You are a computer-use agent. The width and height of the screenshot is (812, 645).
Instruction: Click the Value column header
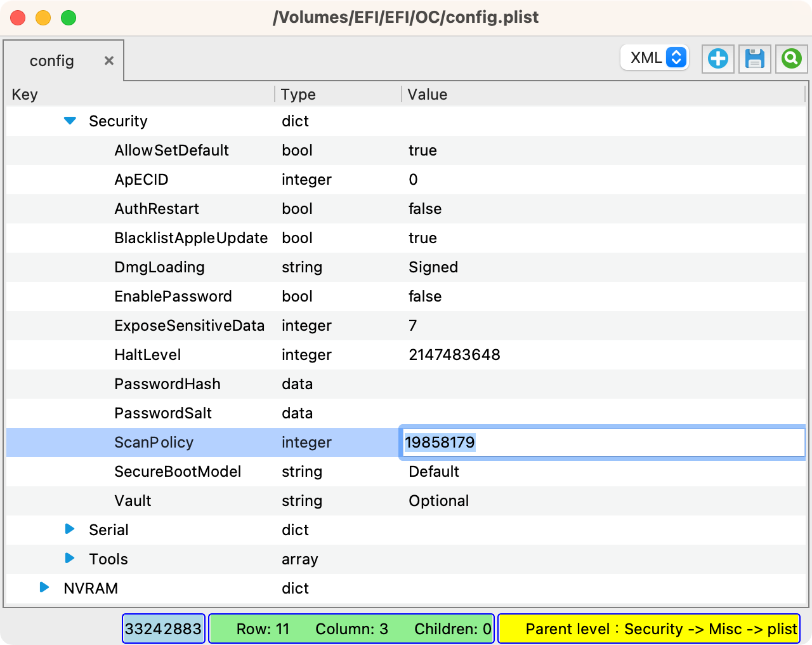pyautogui.click(x=428, y=95)
